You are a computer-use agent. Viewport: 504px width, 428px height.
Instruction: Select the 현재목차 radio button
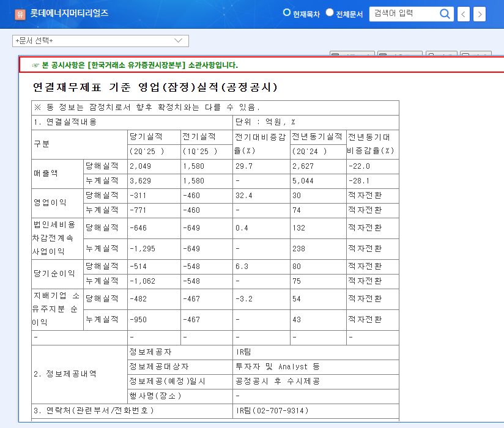(287, 13)
